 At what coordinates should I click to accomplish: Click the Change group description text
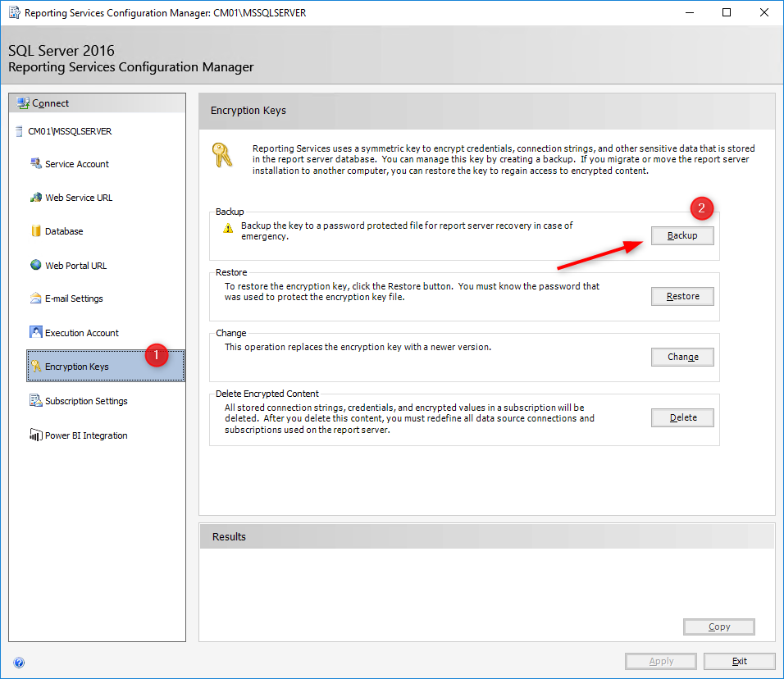click(358, 347)
